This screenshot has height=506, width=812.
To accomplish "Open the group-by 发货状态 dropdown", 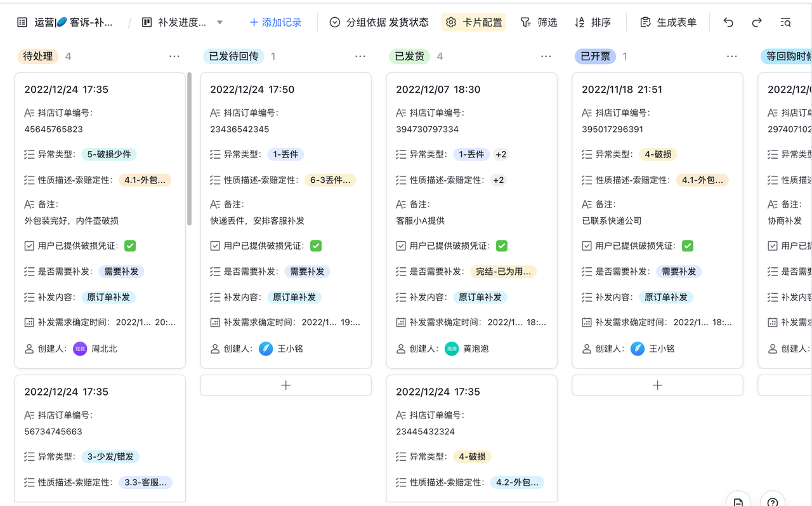I will tap(379, 22).
